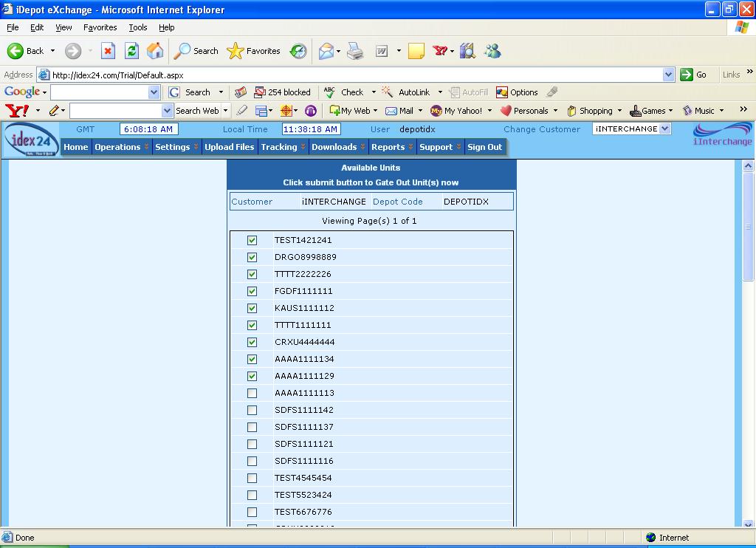Click the Stop loading icon
The image size is (756, 548).
click(x=108, y=51)
